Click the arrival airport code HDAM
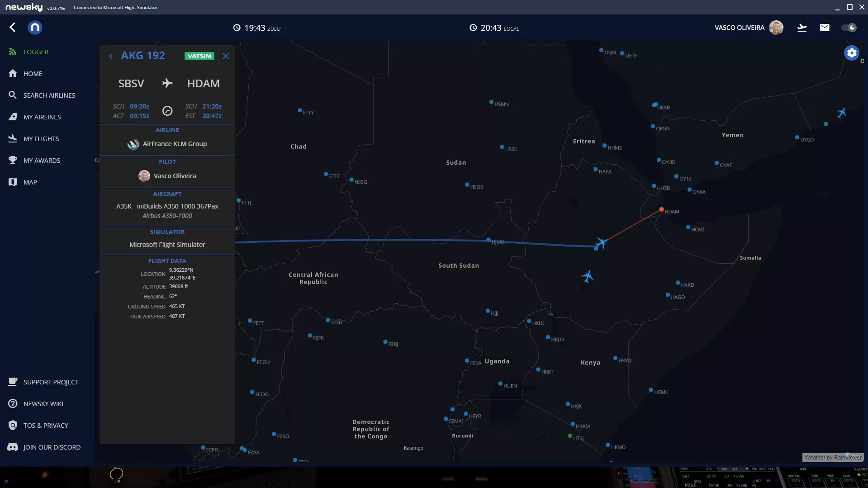 click(204, 84)
